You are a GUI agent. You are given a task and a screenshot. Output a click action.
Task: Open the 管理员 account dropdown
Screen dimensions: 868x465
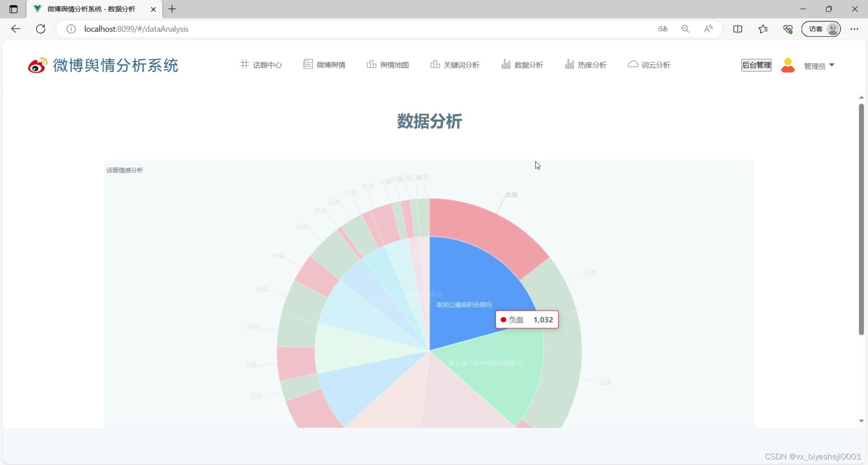click(819, 66)
